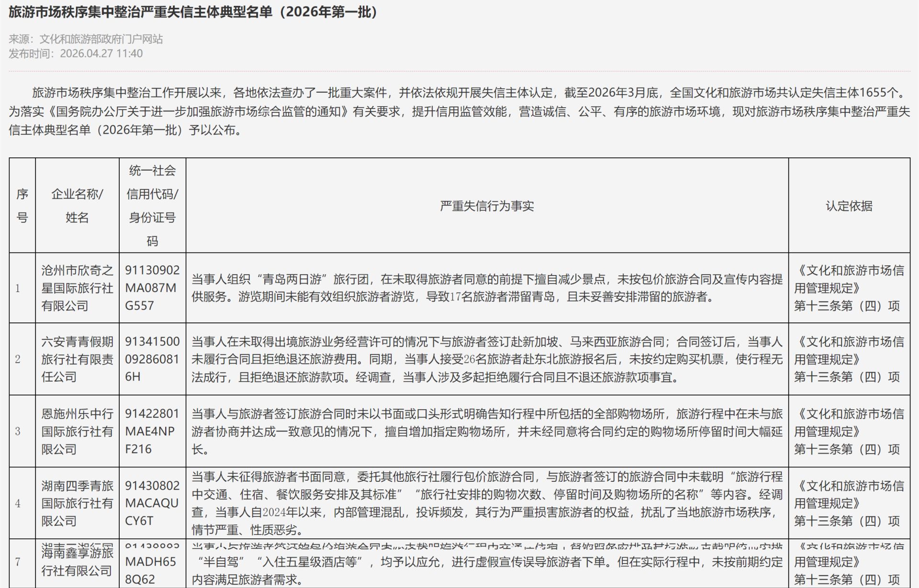Screen dimensions: 919x588
Task: Click the announcement title about 严重失信主体典型名单
Action: click(x=191, y=13)
